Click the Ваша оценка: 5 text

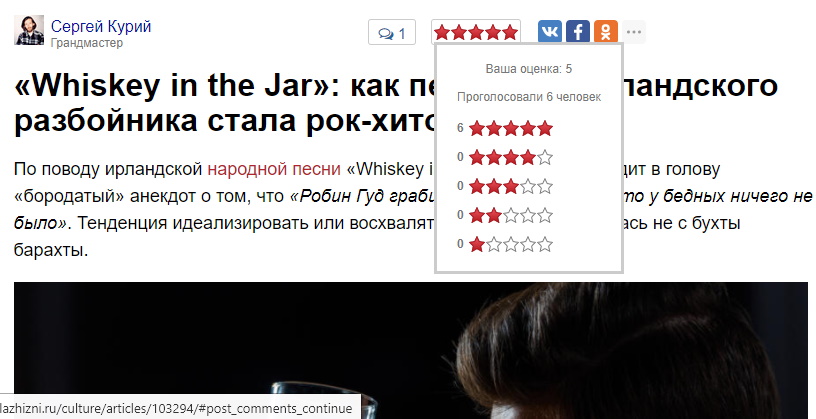tap(529, 69)
